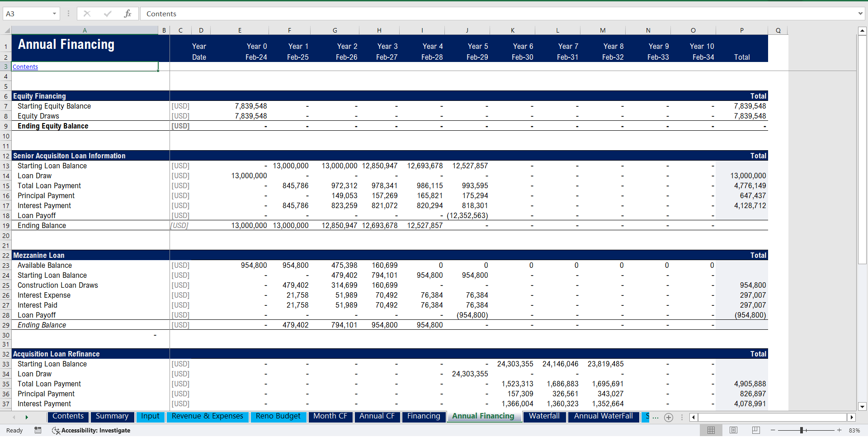Switch to the Reno Budget tab
The width and height of the screenshot is (868, 437).
click(x=278, y=416)
